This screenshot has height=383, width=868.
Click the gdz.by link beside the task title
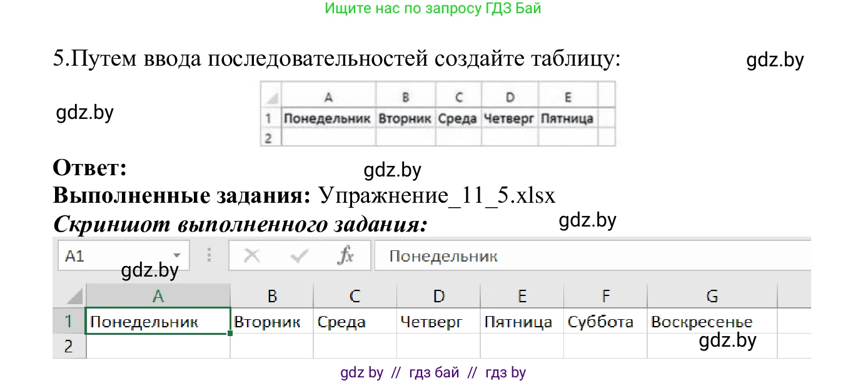click(x=775, y=61)
